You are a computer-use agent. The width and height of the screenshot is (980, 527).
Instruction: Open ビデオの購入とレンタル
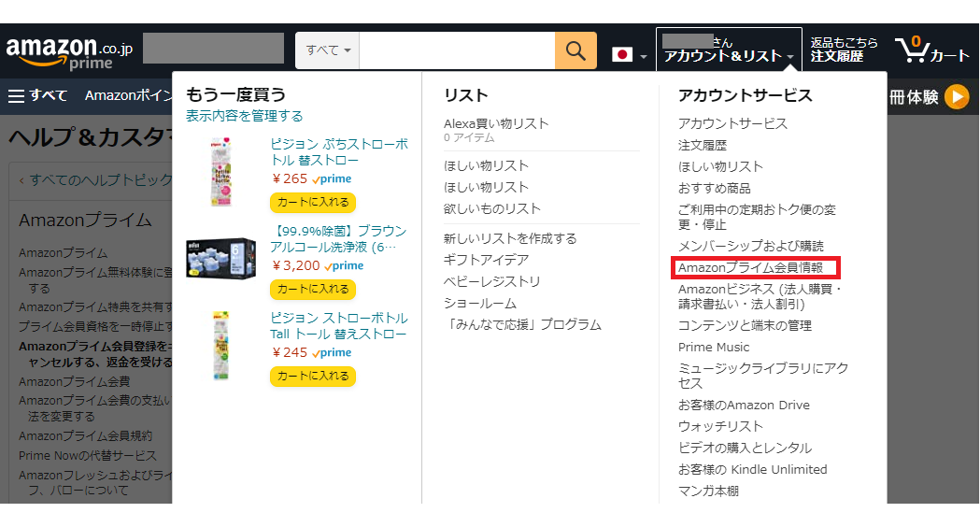tap(745, 449)
